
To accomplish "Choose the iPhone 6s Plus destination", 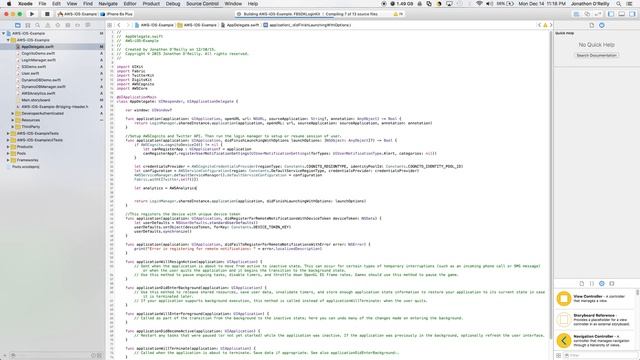I will tap(117, 14).
